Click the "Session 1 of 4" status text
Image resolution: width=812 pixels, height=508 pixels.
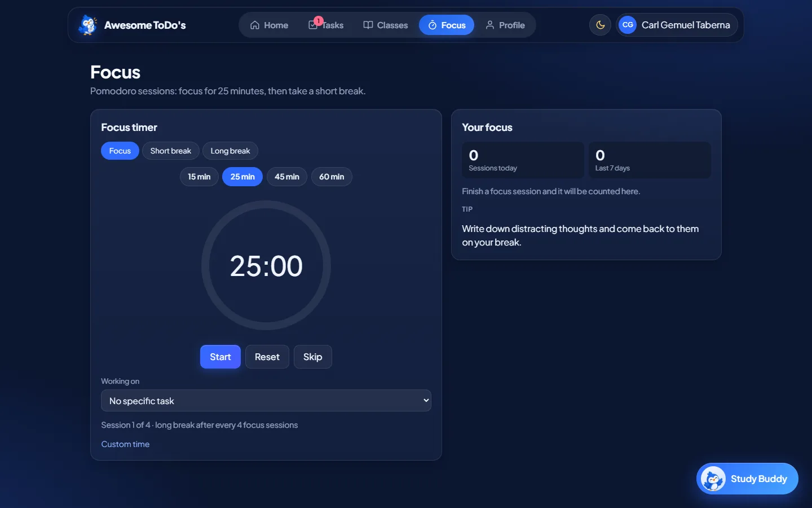tap(200, 425)
